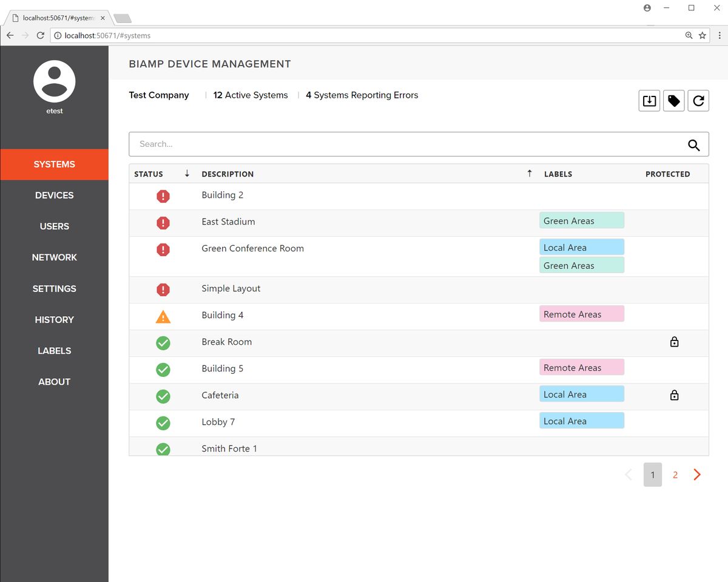Open the DEVICES section in the sidebar
Viewport: 728px width, 582px height.
54,195
